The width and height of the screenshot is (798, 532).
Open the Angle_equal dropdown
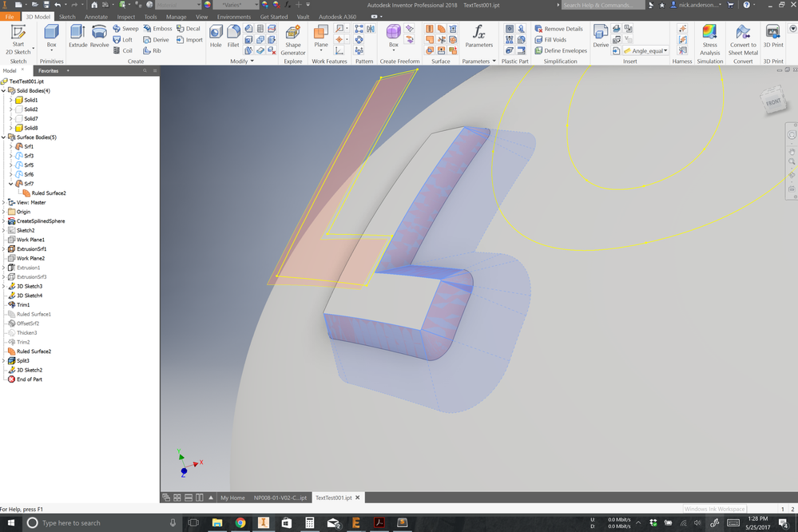tap(665, 50)
